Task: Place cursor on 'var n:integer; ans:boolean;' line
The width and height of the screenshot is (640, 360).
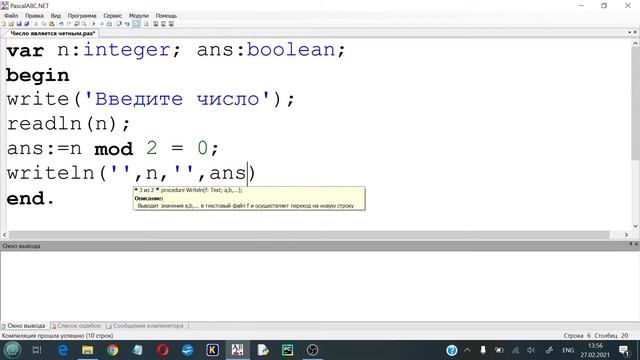Action: 176,50
